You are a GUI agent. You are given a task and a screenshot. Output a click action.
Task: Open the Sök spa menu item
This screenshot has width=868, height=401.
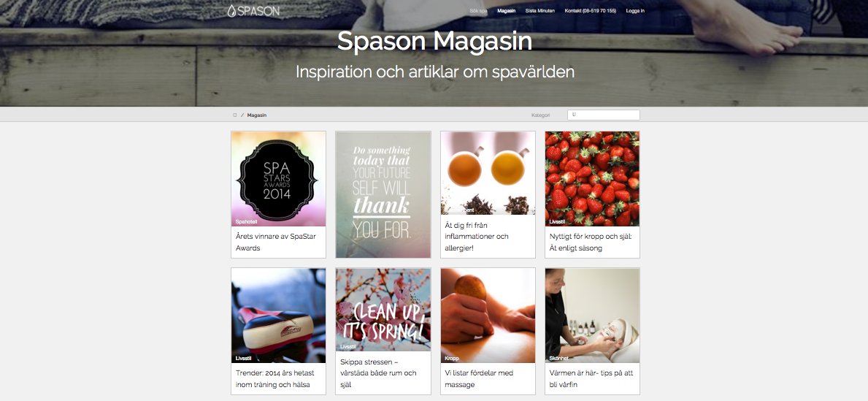tap(478, 10)
